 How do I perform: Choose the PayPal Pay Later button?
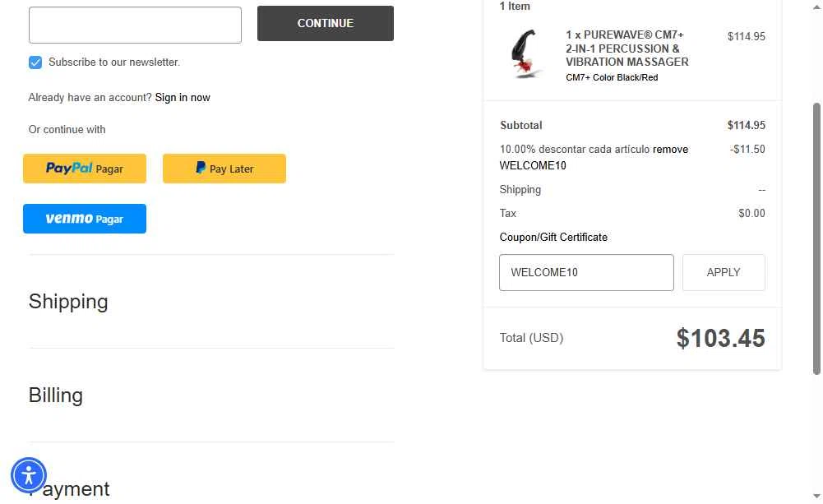point(224,169)
